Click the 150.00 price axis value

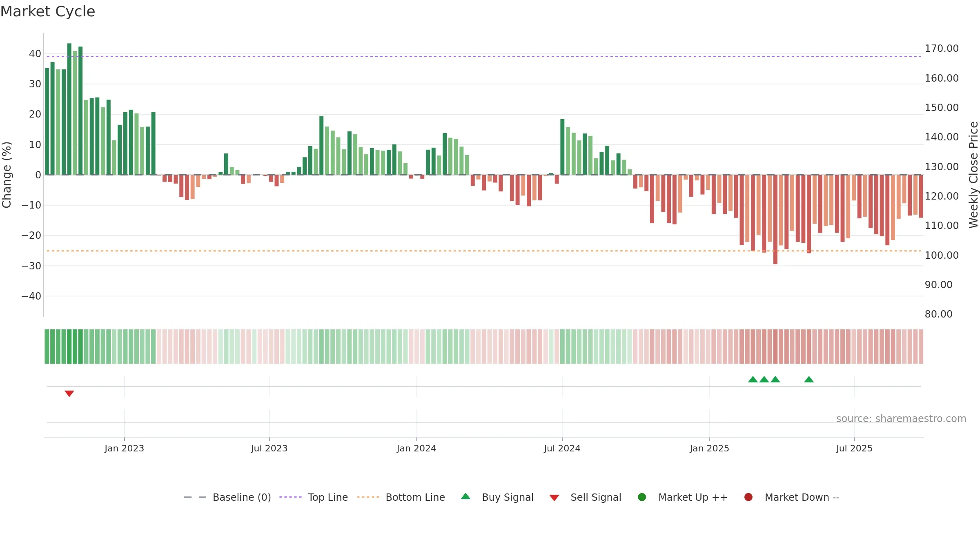coord(942,107)
